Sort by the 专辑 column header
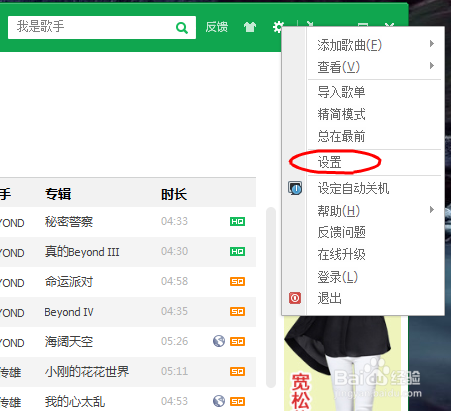451x411 pixels. [x=58, y=194]
